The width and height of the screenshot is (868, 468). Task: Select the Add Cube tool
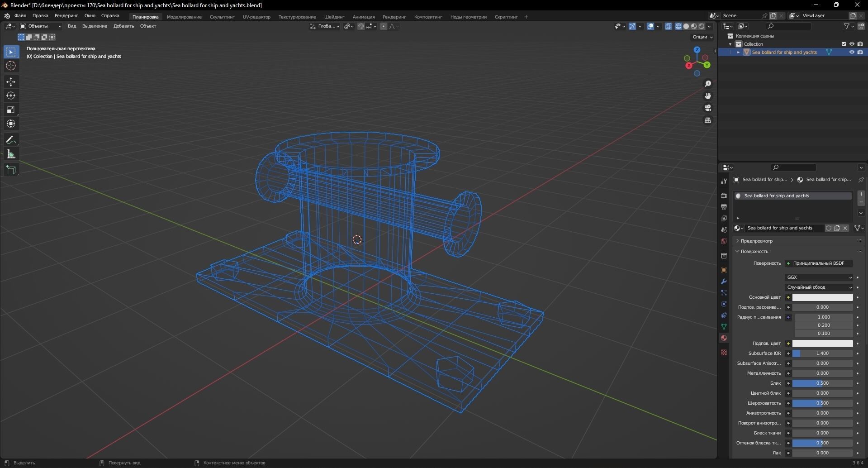point(11,170)
